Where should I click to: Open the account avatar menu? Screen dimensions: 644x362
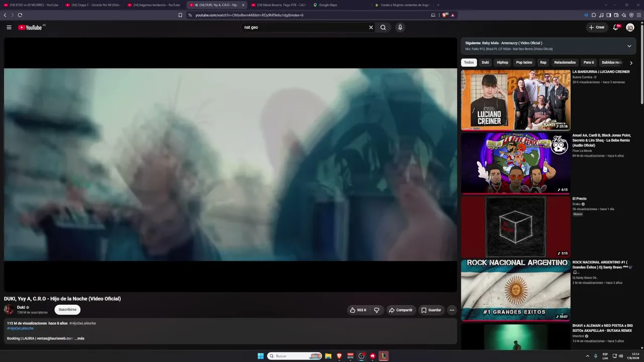630,27
